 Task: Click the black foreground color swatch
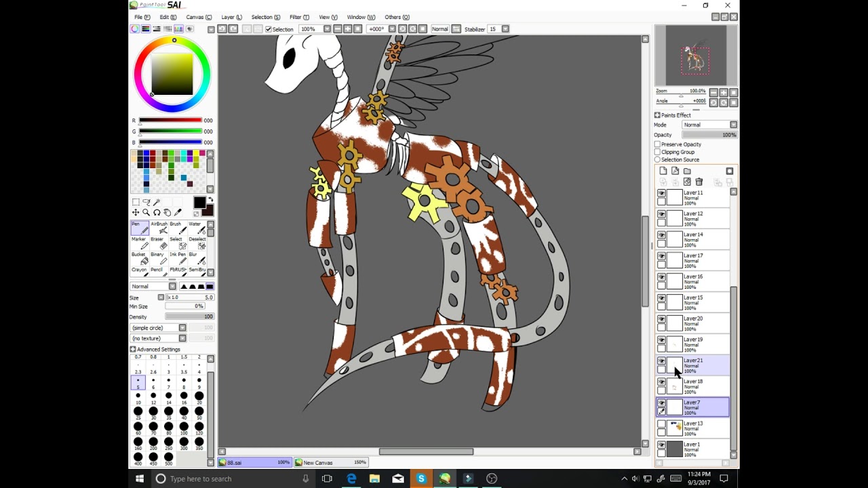[x=199, y=203]
